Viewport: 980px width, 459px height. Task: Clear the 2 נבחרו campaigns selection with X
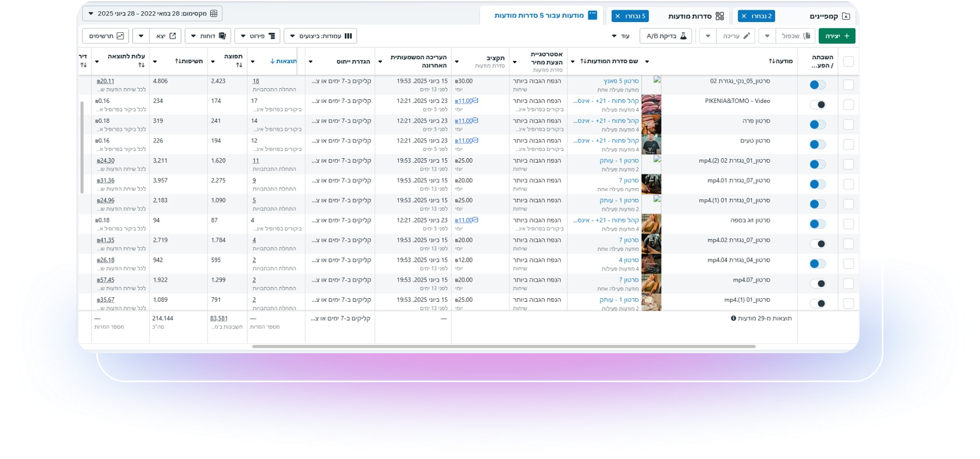(x=744, y=16)
